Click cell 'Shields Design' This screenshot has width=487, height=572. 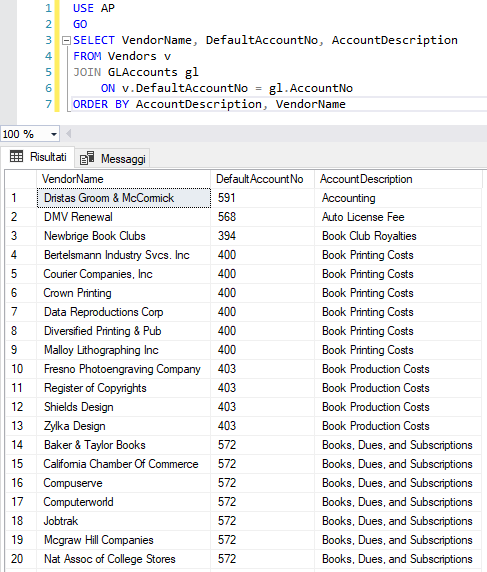124,407
